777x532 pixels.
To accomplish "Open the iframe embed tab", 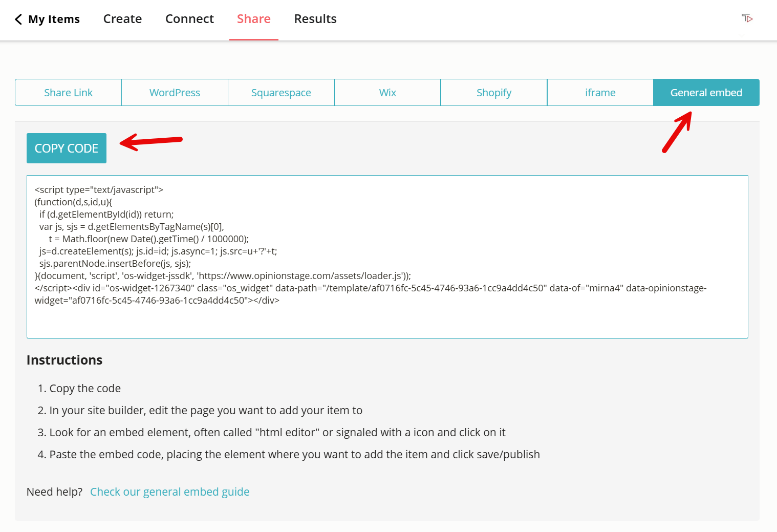I will [x=600, y=92].
